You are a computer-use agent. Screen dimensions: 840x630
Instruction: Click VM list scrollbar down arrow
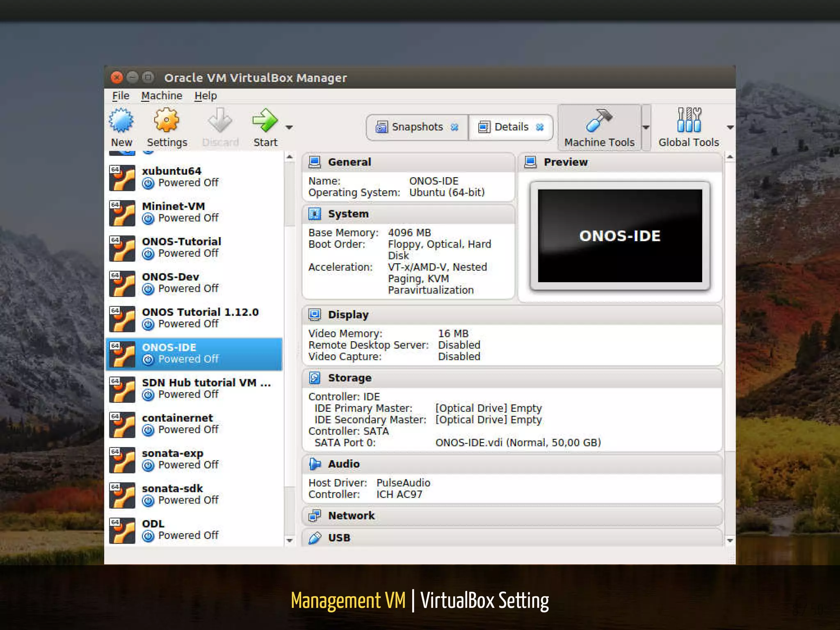point(290,541)
